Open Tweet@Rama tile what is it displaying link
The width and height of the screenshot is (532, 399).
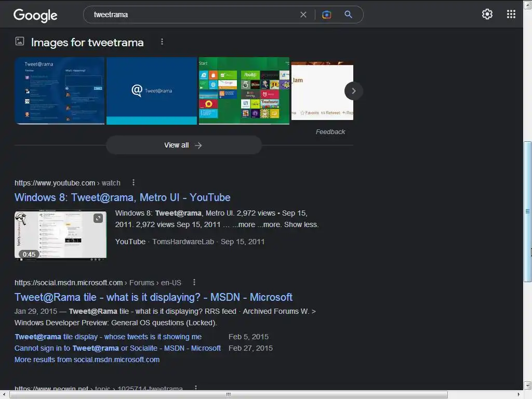153,297
